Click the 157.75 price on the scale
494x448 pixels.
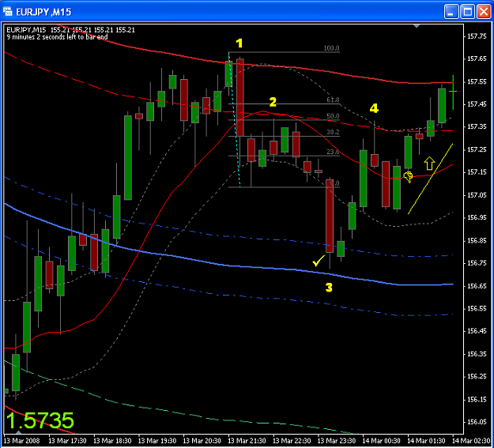coord(477,36)
